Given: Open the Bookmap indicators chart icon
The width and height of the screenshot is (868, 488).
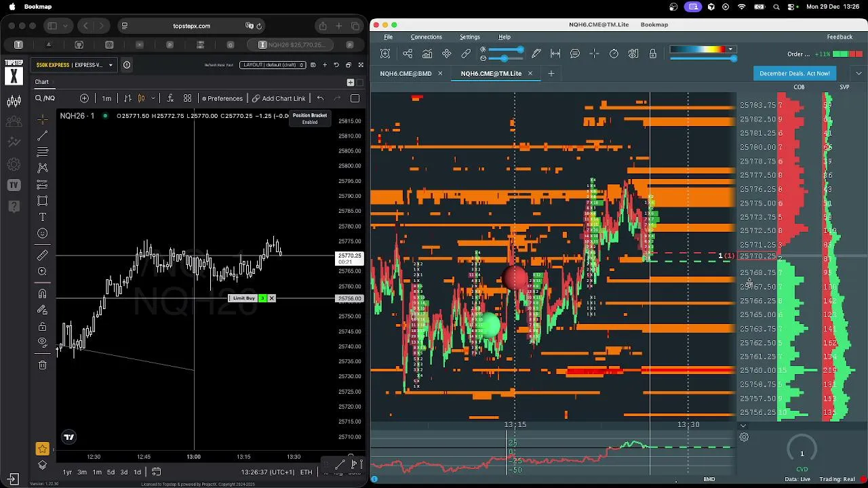Looking at the screenshot, I should click(x=427, y=54).
